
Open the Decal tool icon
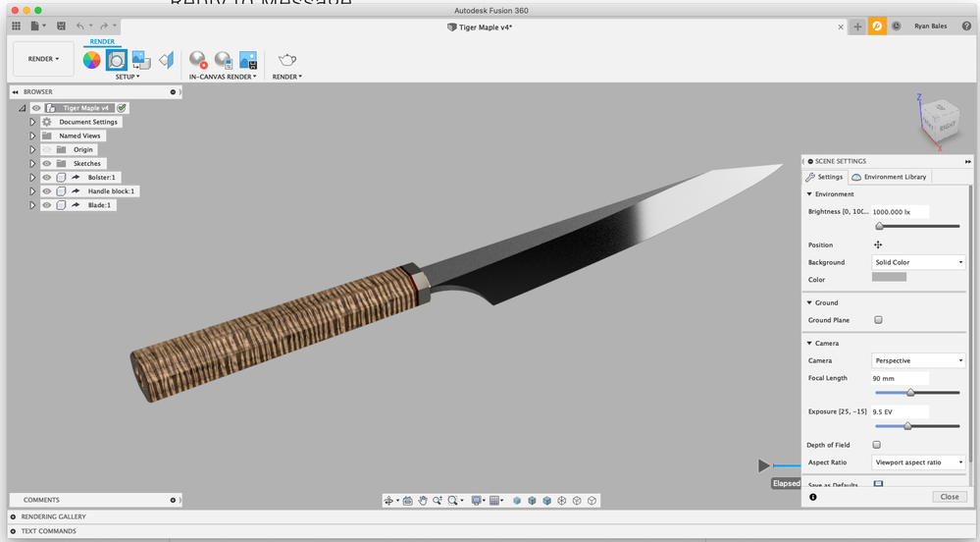tap(141, 60)
